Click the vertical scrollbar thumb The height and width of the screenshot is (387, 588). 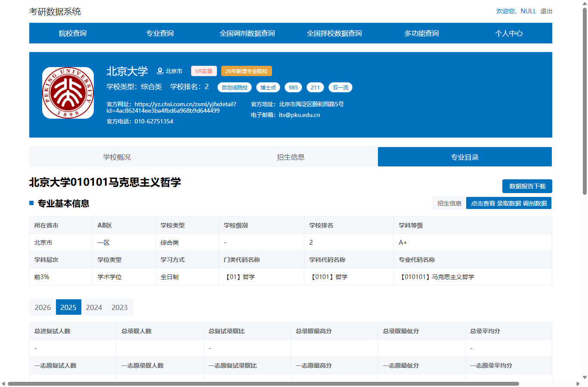585,101
